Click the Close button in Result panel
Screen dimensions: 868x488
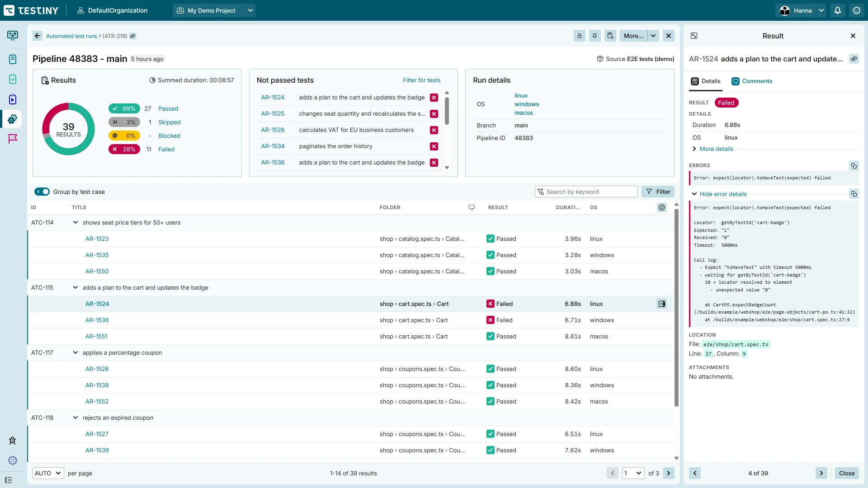847,473
